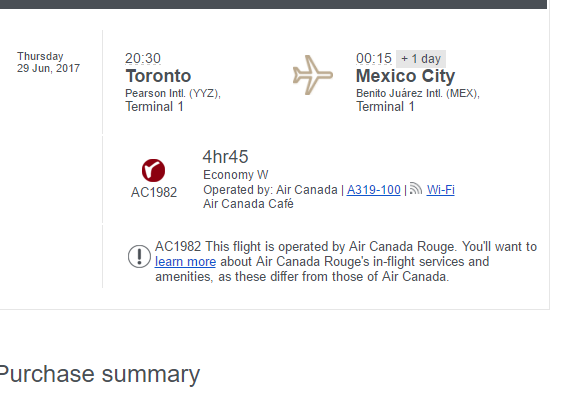
Task: Open the A319-100 aircraft link
Action: pyautogui.click(x=374, y=190)
